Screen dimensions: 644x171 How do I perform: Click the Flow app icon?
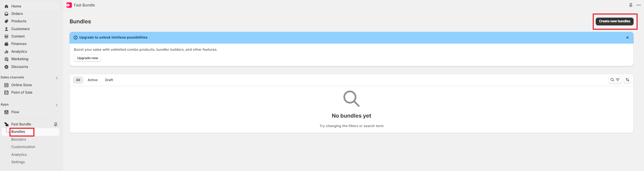6,112
